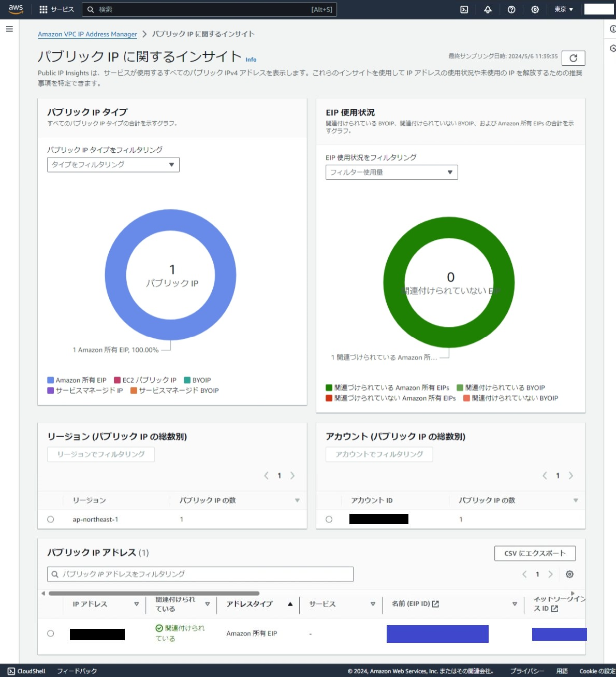Screen dimensions: 616x677
Task: Refresh the Public IP insights
Action: click(x=574, y=58)
